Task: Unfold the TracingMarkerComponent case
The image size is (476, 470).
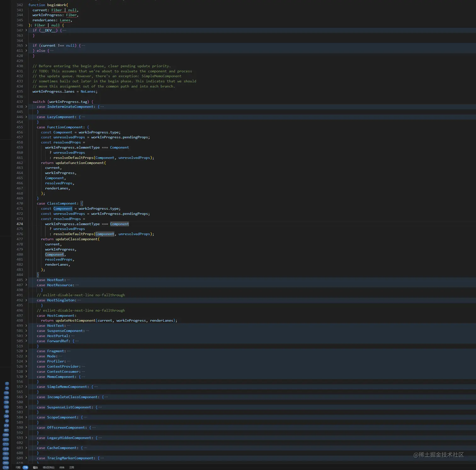Action: [26, 458]
